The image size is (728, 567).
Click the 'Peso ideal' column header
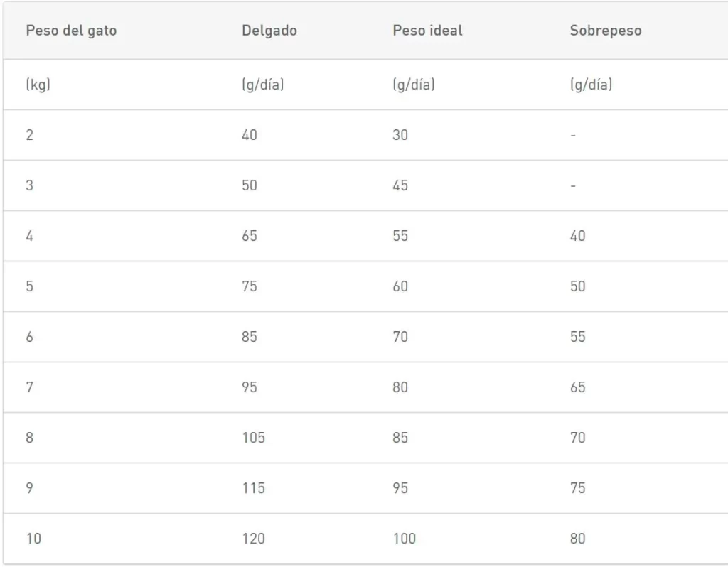coord(427,31)
